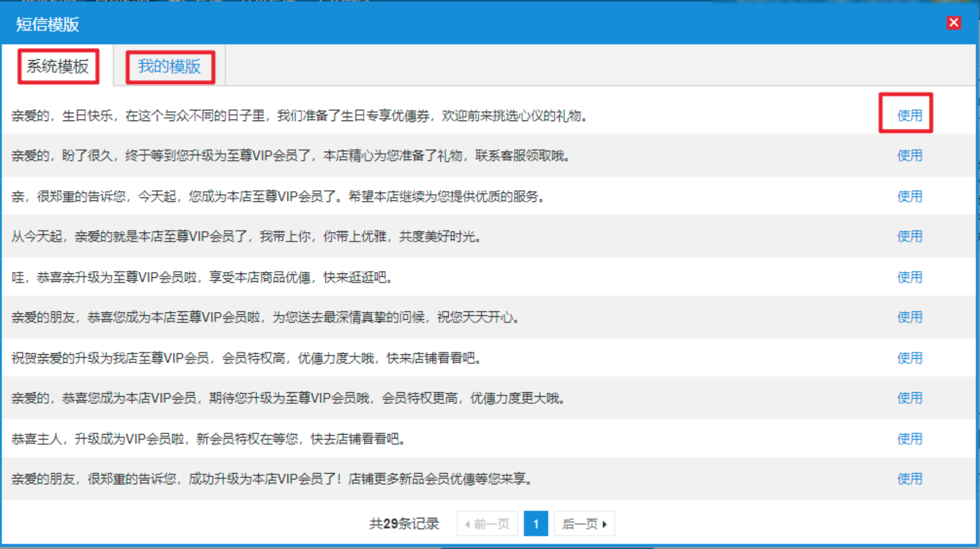Use the 生日快乐 birthday coupon template
Image resolution: width=980 pixels, height=549 pixels.
pos(909,115)
